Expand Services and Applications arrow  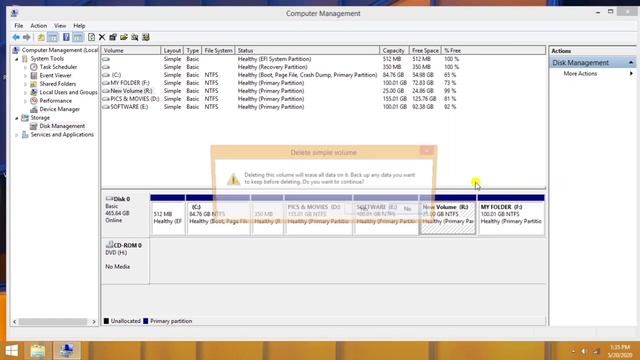click(x=17, y=135)
